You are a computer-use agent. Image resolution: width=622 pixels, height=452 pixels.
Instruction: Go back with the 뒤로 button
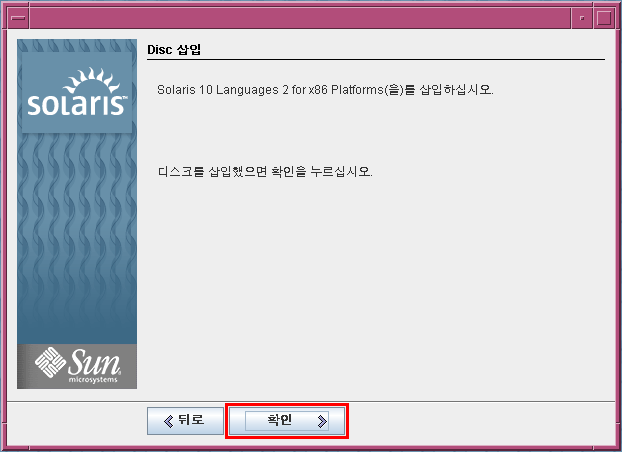pyautogui.click(x=185, y=421)
